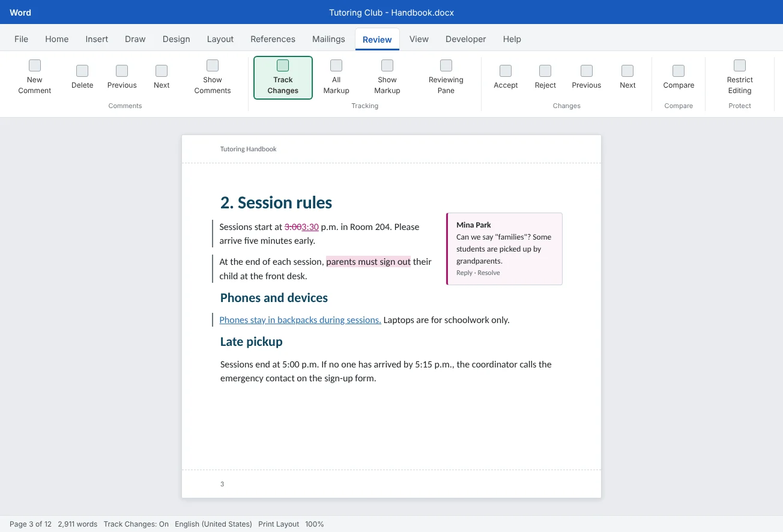Open the Draw tab
The image size is (783, 532).
135,39
